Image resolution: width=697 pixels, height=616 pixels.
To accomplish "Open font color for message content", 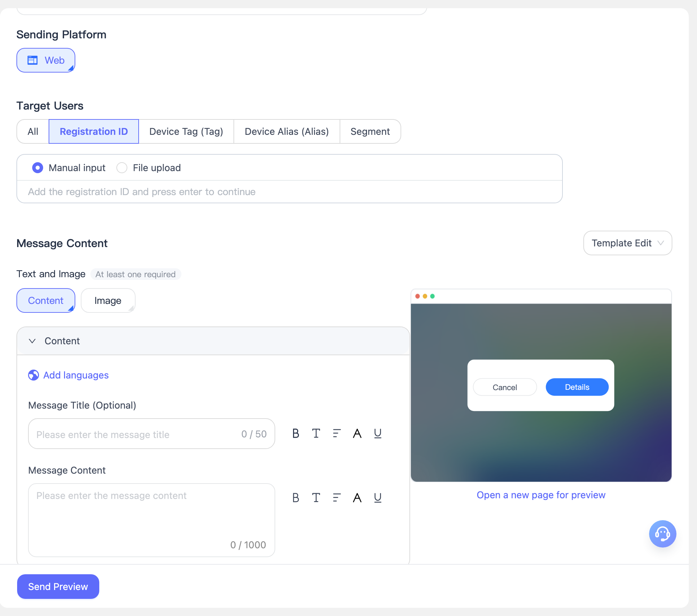I will tap(357, 498).
